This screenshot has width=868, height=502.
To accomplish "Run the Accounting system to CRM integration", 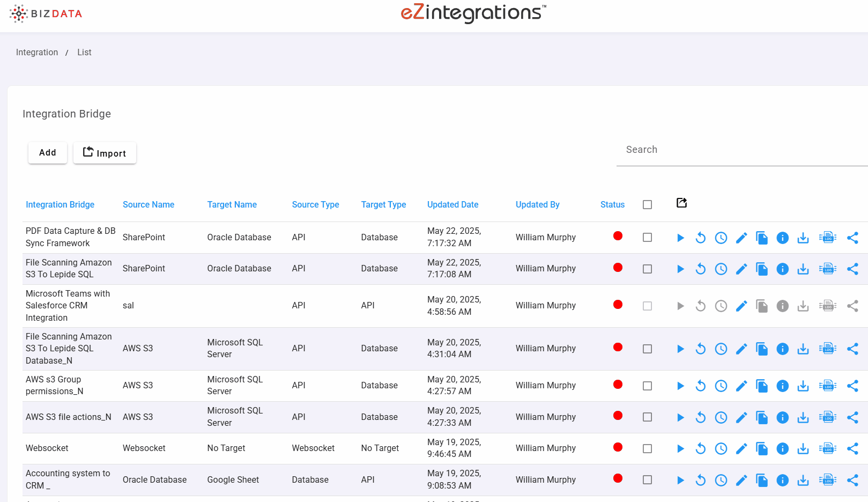I will click(680, 480).
